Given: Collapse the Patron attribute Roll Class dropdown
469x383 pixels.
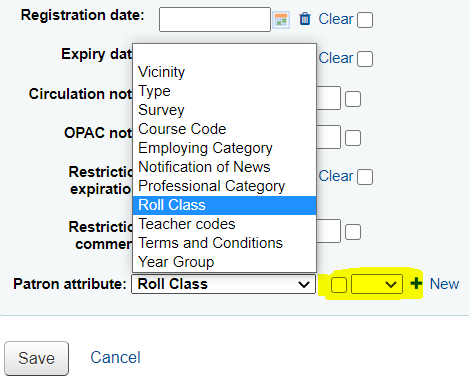Looking at the screenshot, I should tap(223, 284).
